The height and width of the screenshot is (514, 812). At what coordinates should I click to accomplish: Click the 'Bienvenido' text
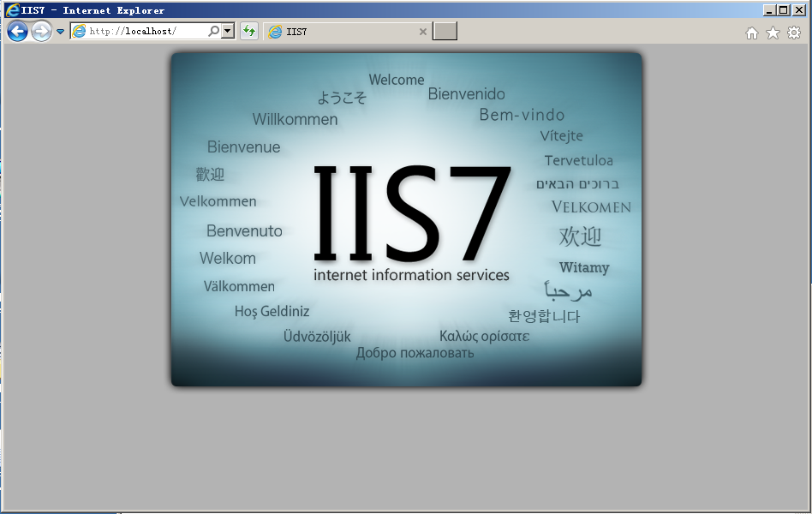coord(466,93)
